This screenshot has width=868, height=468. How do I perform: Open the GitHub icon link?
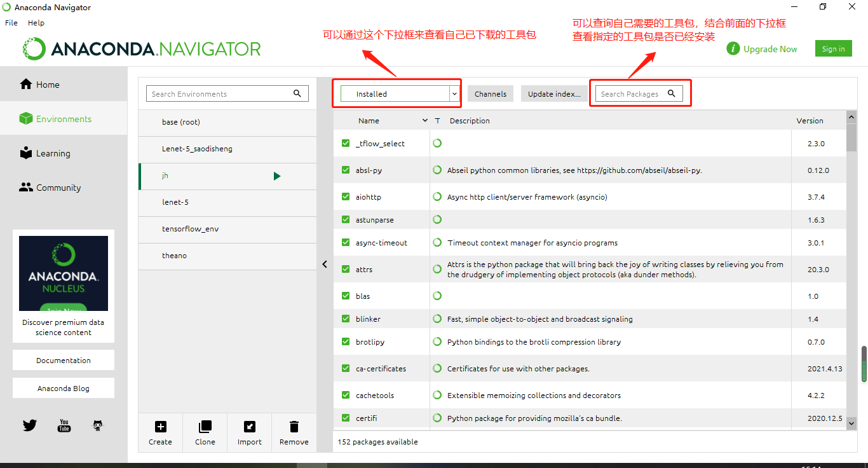pyautogui.click(x=97, y=425)
